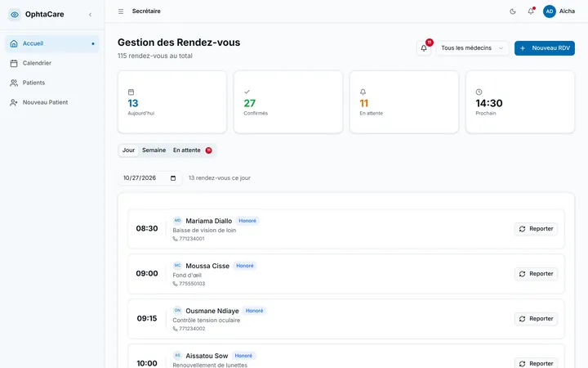Click the date field 10/27/2026

coord(149,178)
